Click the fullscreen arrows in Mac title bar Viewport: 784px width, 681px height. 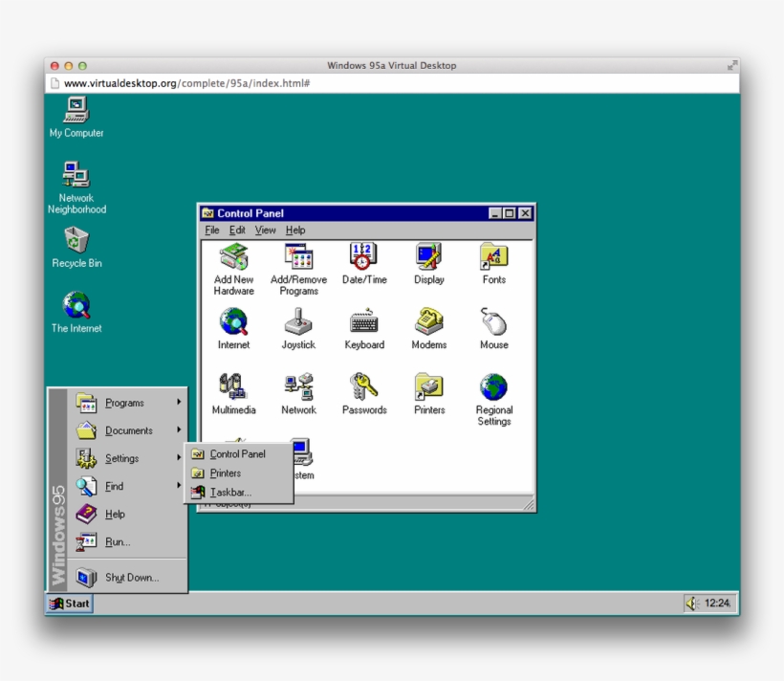pos(732,66)
